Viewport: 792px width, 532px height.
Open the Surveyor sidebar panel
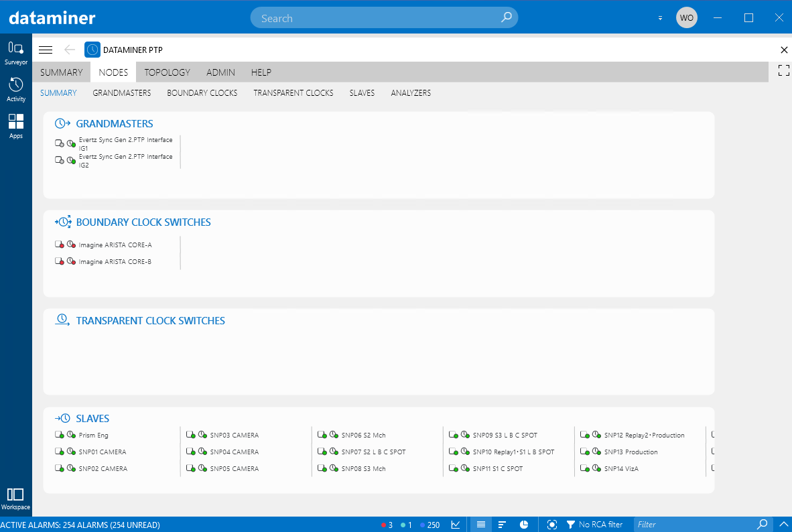(15, 53)
